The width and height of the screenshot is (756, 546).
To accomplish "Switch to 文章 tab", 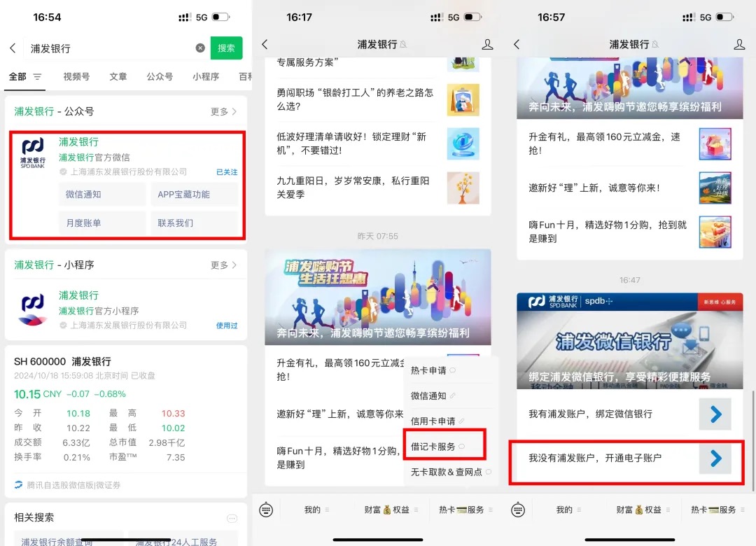I will (x=118, y=77).
